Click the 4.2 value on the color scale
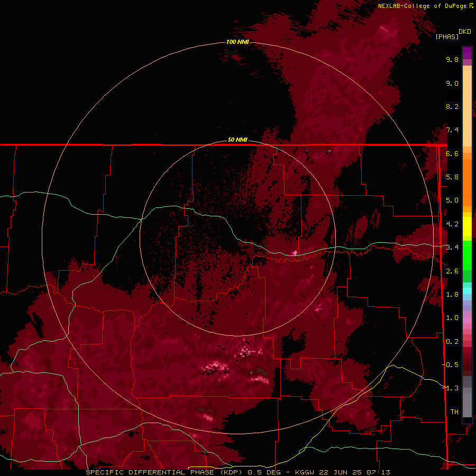The height and width of the screenshot is (476, 476). tap(452, 224)
